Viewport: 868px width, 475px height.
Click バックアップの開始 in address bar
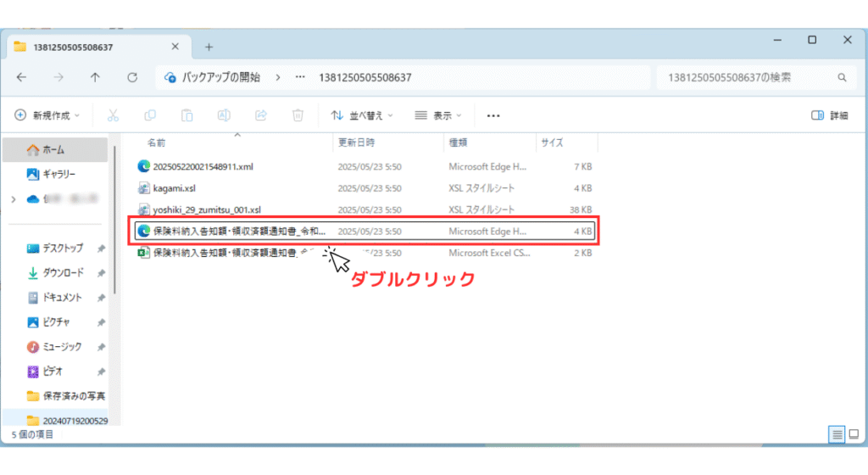(221, 77)
